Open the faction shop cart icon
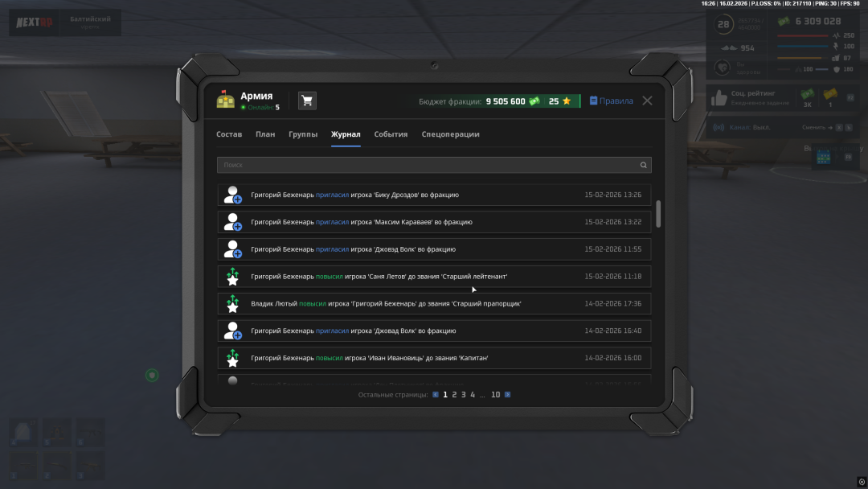The image size is (868, 489). 306,101
